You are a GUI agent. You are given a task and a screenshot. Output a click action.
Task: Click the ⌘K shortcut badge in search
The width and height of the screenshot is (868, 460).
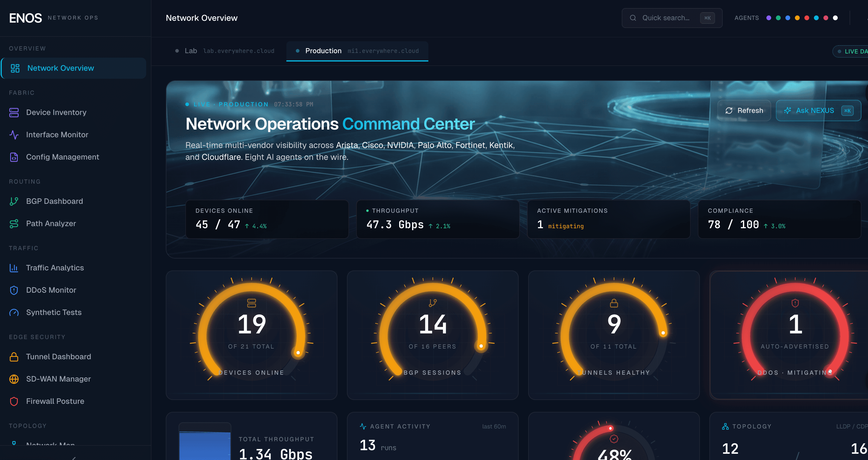tap(707, 18)
